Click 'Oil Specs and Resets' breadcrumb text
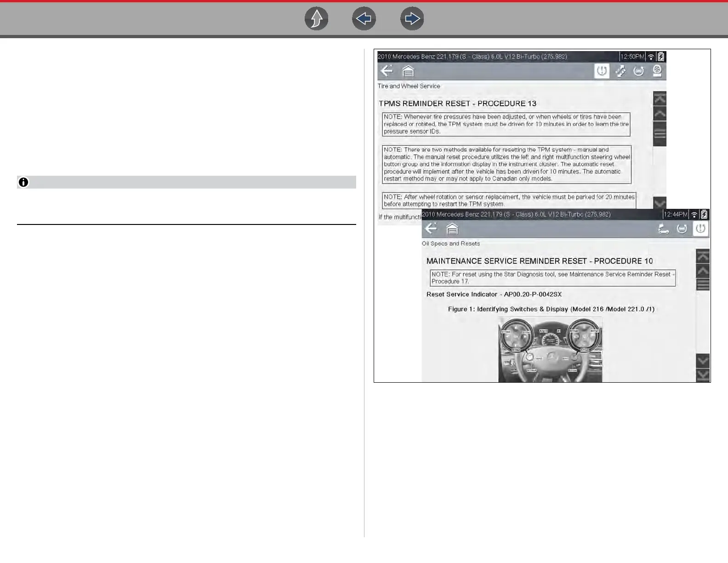Image resolution: width=728 pixels, height=563 pixels. pyautogui.click(x=451, y=244)
